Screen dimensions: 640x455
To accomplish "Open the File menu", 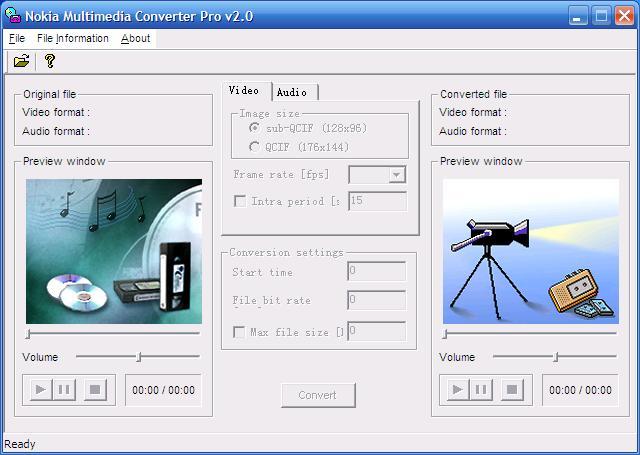I will click(x=16, y=38).
